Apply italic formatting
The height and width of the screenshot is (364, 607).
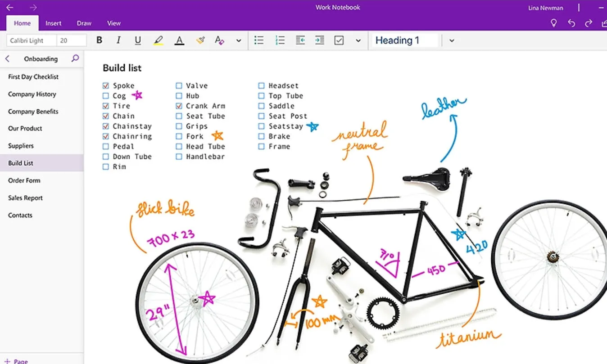118,40
